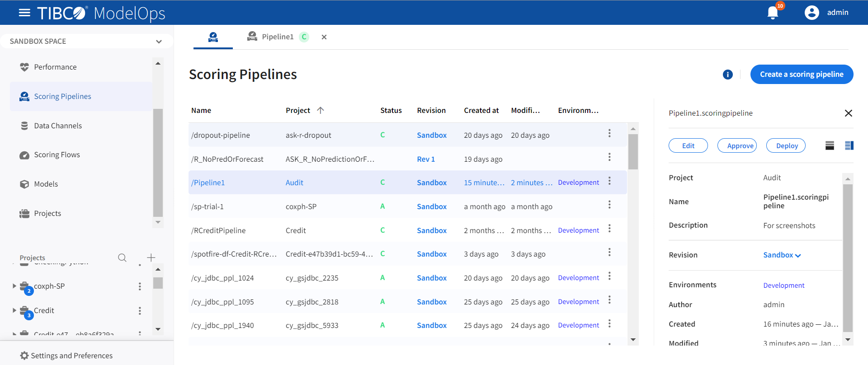
Task: Add a new project with plus icon
Action: pos(151,257)
